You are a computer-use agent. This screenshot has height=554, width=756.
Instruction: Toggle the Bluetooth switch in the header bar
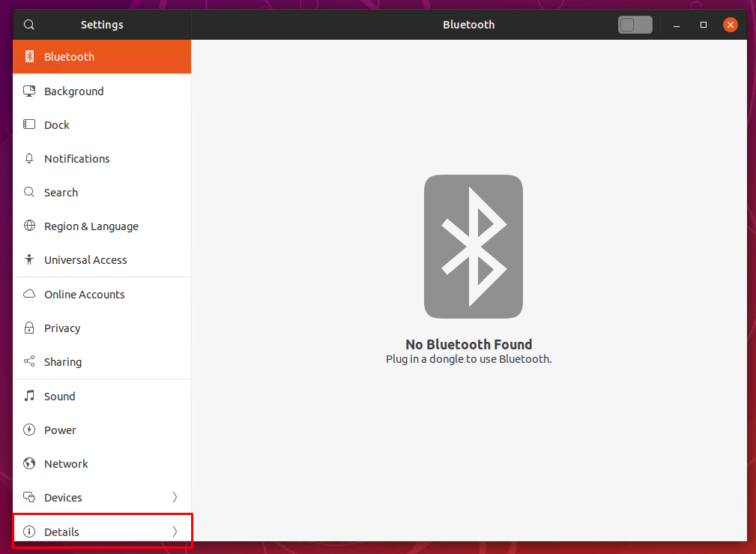click(x=635, y=25)
